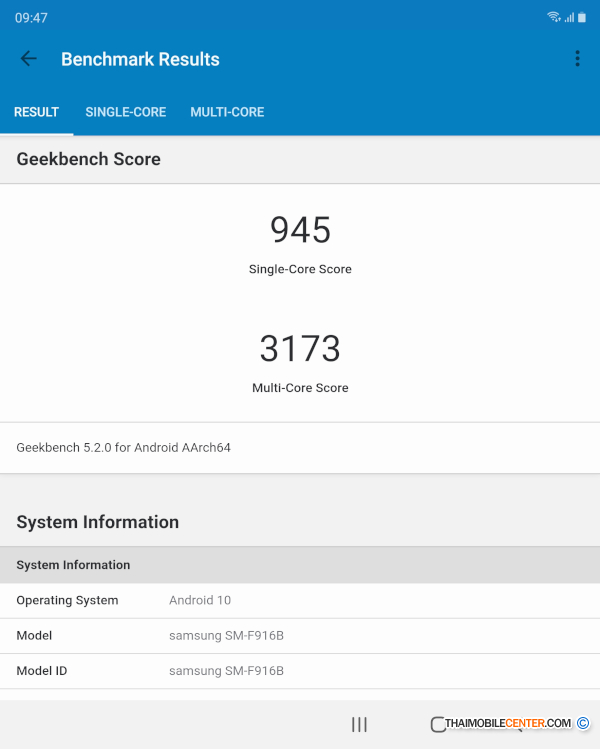Tap the 09:47 clock in status bar

point(31,18)
